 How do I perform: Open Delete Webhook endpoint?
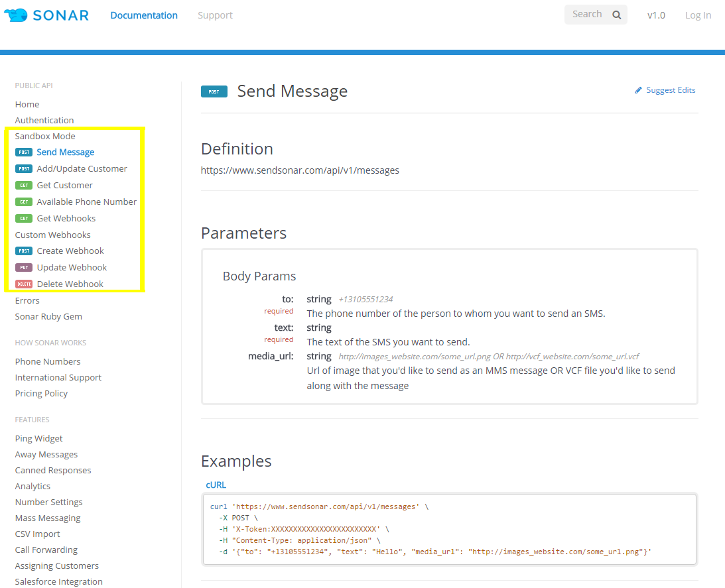(70, 284)
